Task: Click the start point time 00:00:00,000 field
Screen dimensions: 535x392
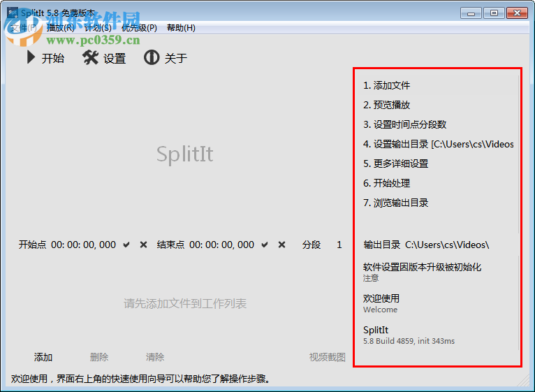Action: click(x=84, y=245)
